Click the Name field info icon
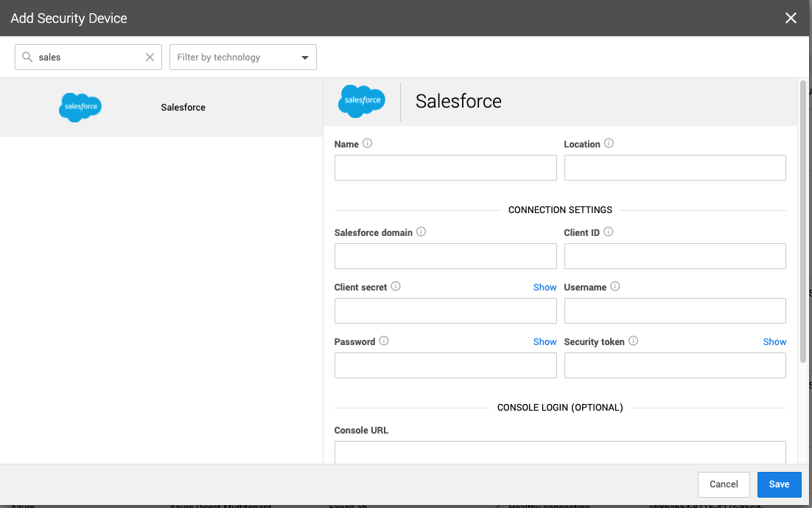This screenshot has width=812, height=508. pyautogui.click(x=367, y=143)
